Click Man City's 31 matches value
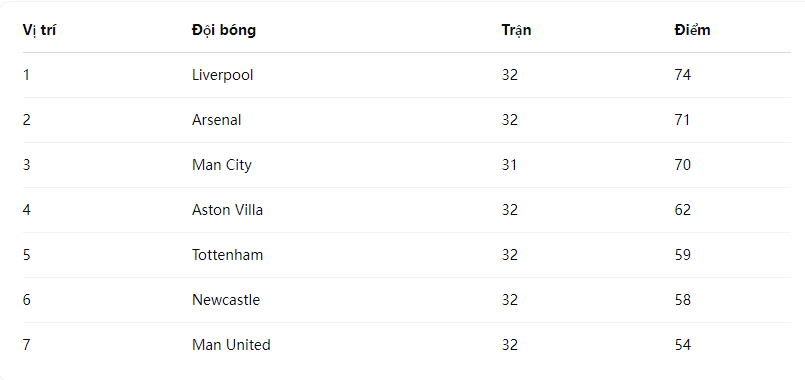The image size is (805, 380). [509, 165]
